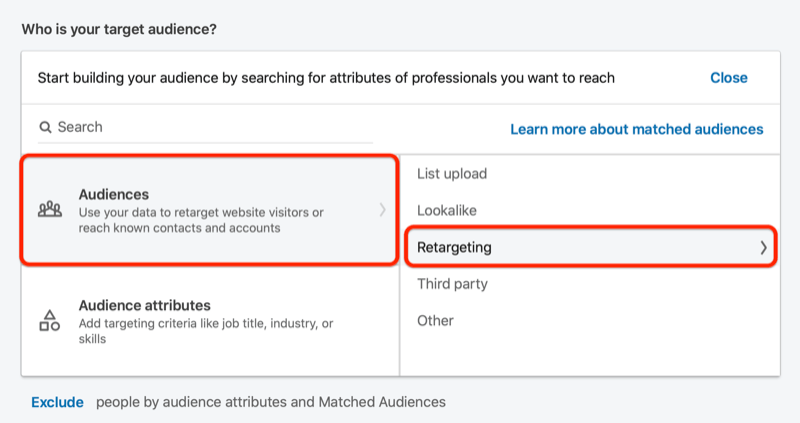This screenshot has height=423, width=800.
Task: Close the audience builder panel
Action: [729, 78]
